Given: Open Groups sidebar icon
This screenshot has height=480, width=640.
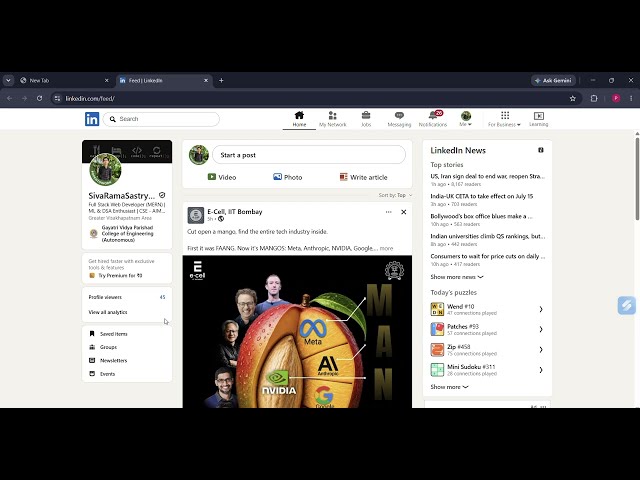Looking at the screenshot, I should [x=92, y=347].
